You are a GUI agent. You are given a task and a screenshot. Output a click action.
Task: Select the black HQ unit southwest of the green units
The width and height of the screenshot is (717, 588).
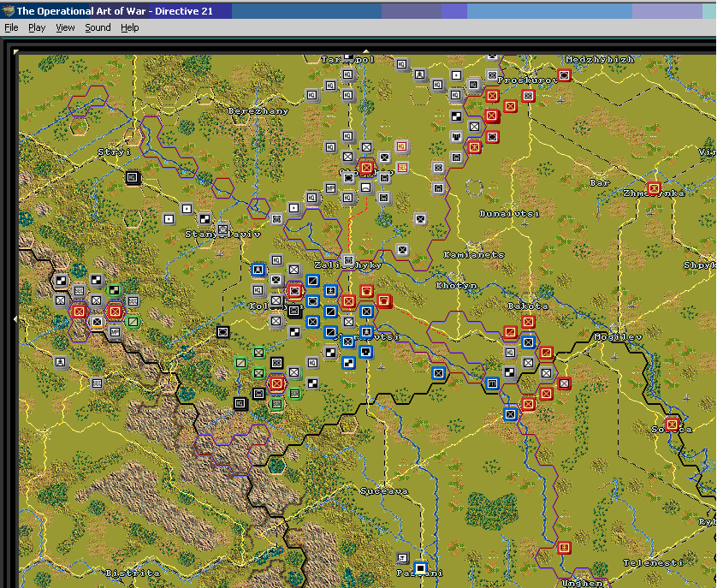click(240, 403)
